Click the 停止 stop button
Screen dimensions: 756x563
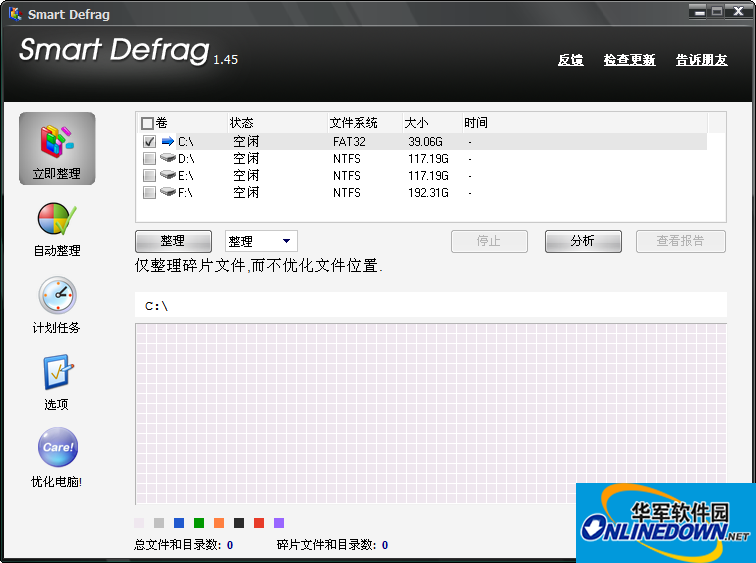click(489, 241)
